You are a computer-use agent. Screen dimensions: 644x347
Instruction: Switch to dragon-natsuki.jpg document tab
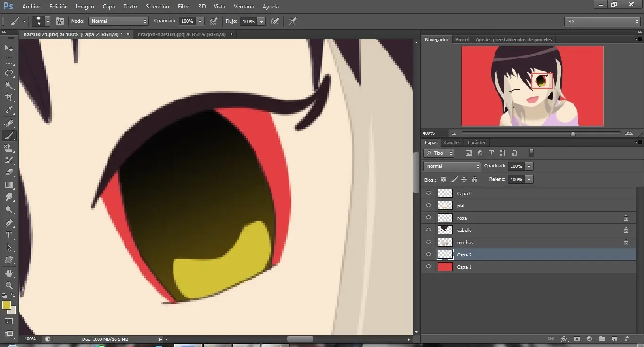182,34
